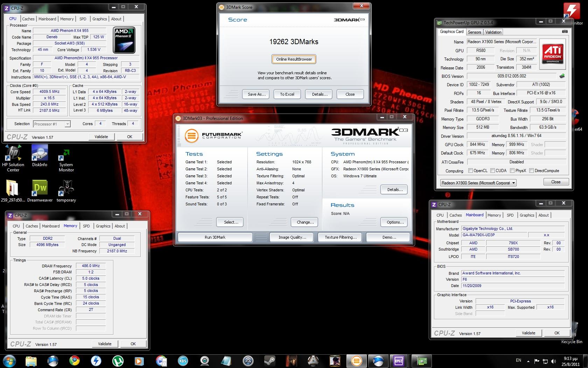Click the Close button in GPU-Z
Viewport: 588px width, 368px height.
click(x=556, y=182)
